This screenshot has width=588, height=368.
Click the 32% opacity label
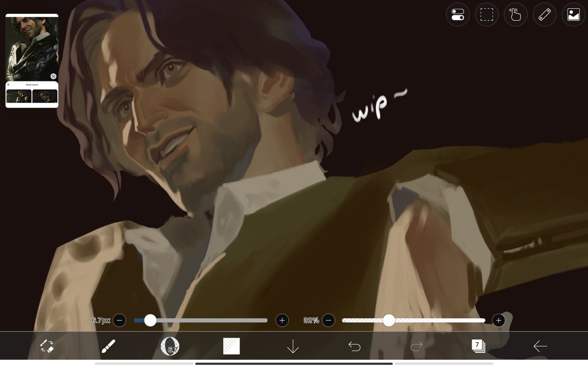tap(311, 320)
